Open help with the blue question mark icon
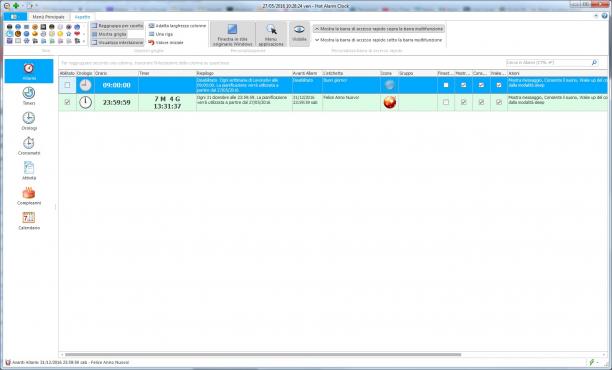Image resolution: width=612 pixels, height=370 pixels. tap(605, 16)
